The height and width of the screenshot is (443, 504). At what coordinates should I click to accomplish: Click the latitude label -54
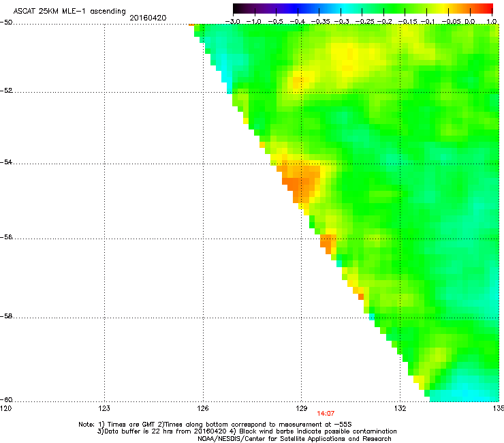pyautogui.click(x=6, y=162)
